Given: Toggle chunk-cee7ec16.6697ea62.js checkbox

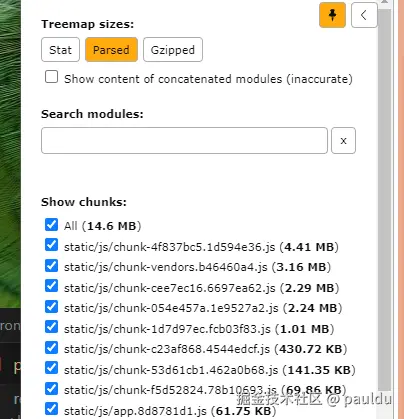Looking at the screenshot, I should (51, 286).
